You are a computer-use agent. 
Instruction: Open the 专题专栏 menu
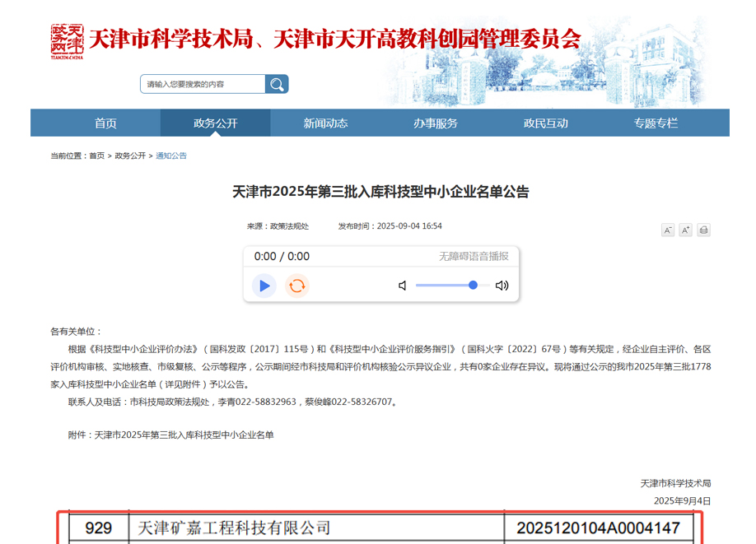[x=657, y=122]
